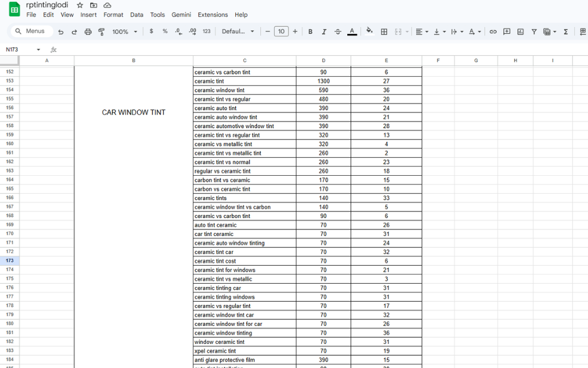
Task: Increase font size with plus button
Action: pyautogui.click(x=295, y=32)
